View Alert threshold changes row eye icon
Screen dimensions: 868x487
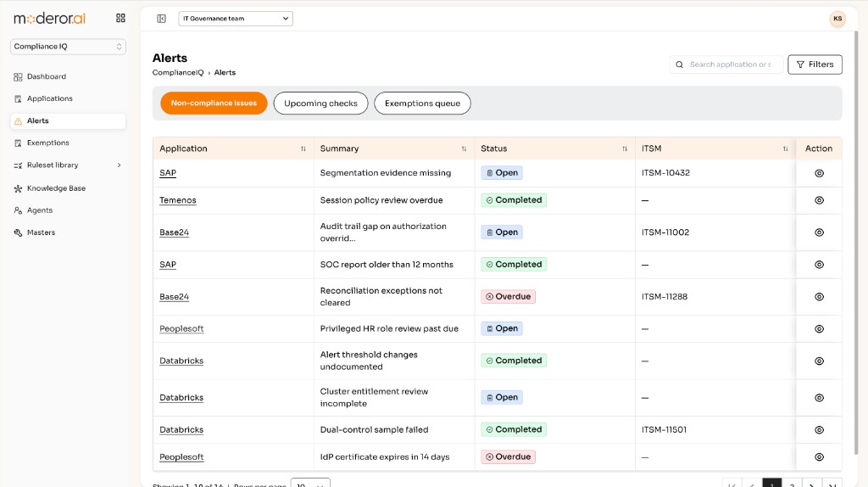point(820,361)
